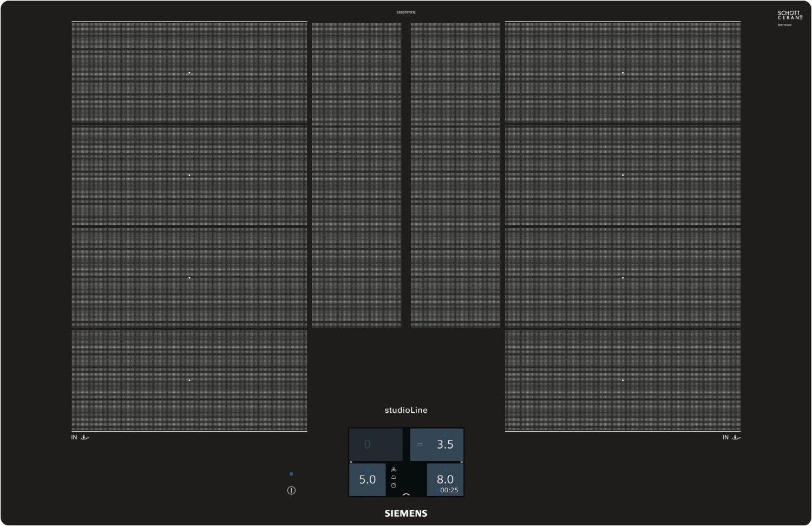Touch center dot of top-left cooking zone
This screenshot has width=812, height=526.
pyautogui.click(x=189, y=73)
